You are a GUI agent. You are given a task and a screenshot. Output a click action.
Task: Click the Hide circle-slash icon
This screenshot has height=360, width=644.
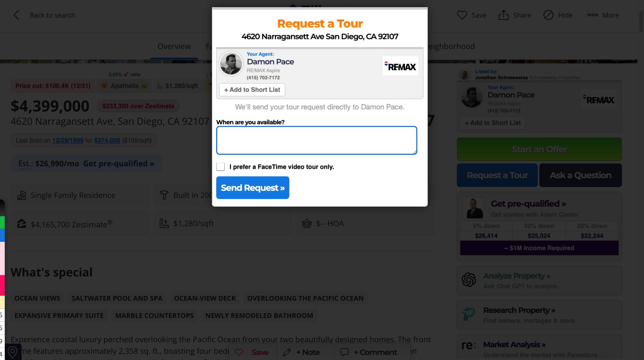coord(548,15)
